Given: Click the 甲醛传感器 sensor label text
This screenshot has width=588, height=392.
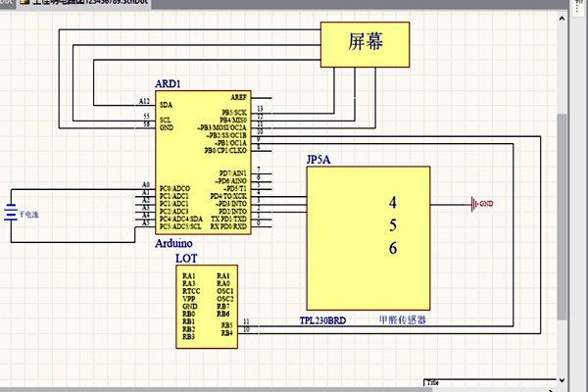Looking at the screenshot, I should [400, 319].
